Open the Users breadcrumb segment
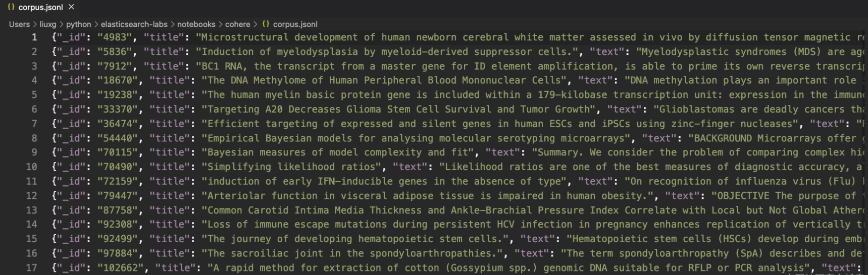868x275 pixels. click(x=19, y=24)
